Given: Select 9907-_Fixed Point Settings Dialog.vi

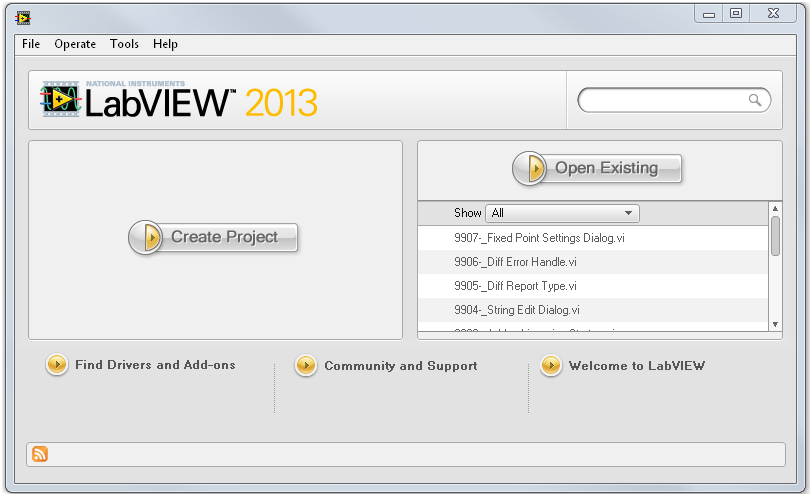Looking at the screenshot, I should tap(539, 238).
